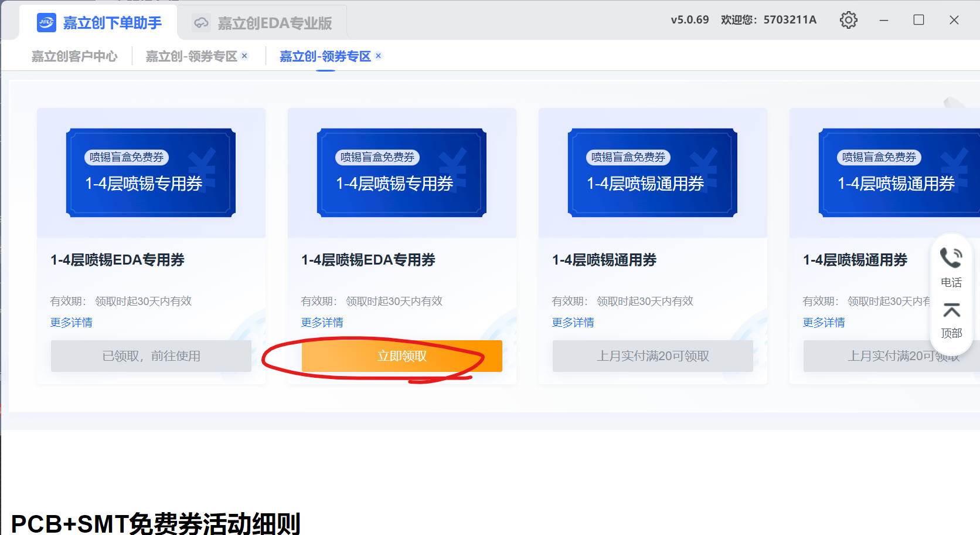Click the fourth card's 1-4层喷锡通用券 coupon image

pos(899,173)
